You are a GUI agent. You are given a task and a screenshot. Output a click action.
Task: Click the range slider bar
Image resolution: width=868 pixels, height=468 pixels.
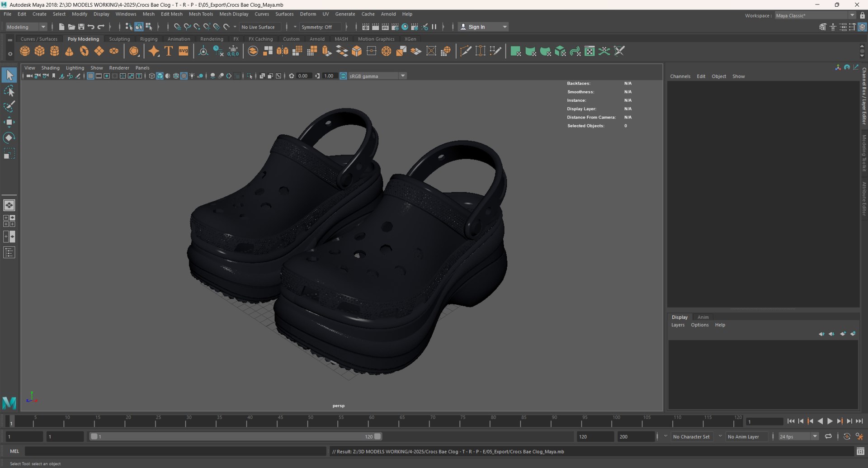tap(235, 436)
